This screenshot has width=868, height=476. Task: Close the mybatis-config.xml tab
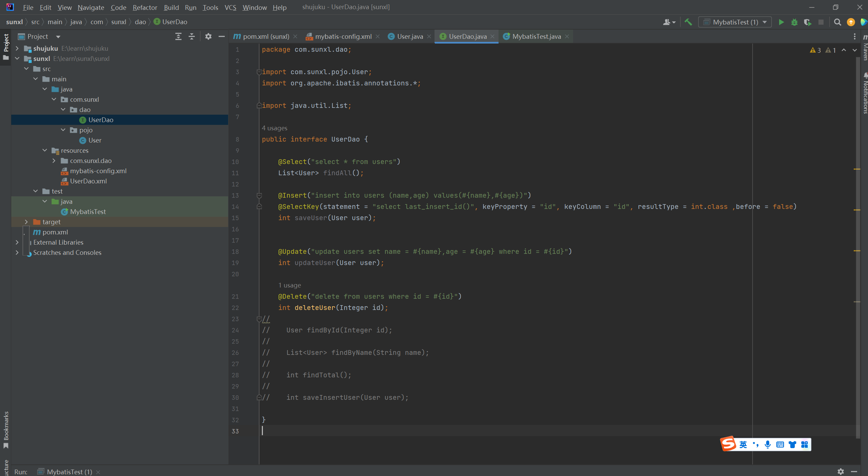[x=378, y=36]
